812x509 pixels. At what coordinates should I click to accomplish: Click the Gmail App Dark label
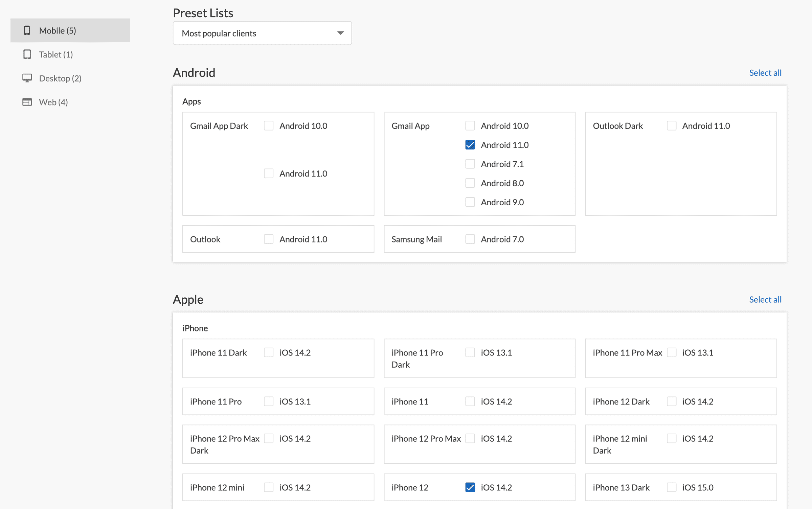click(219, 126)
